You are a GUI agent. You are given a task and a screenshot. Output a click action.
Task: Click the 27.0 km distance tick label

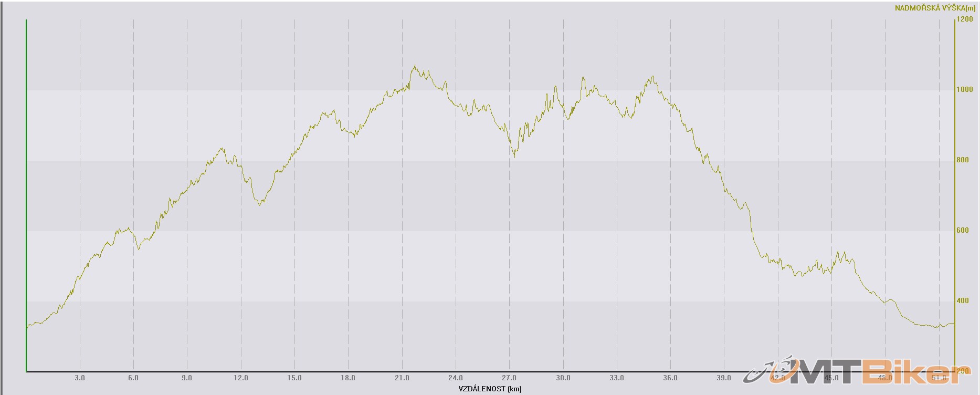pos(509,378)
